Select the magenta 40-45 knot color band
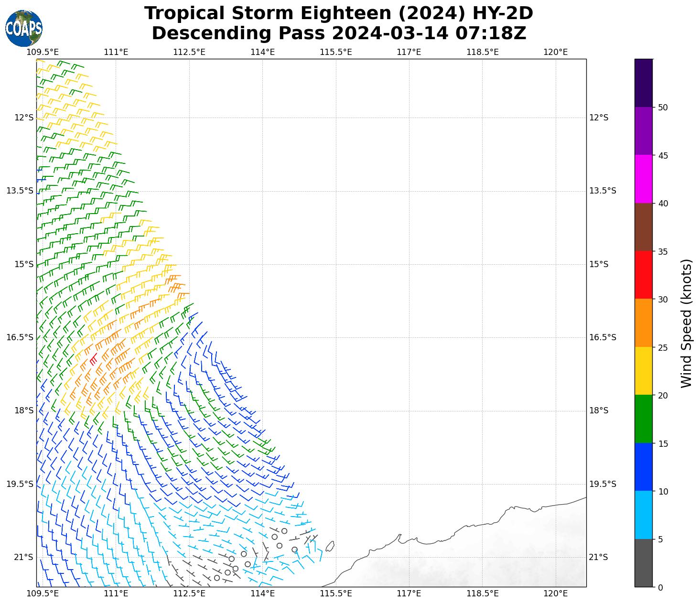Viewport: 700px width, 604px height. pyautogui.click(x=643, y=179)
